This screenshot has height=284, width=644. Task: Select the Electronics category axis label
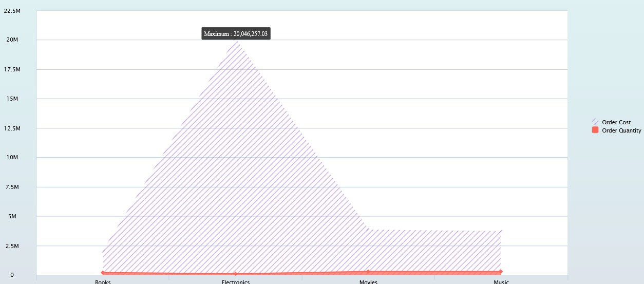236,281
